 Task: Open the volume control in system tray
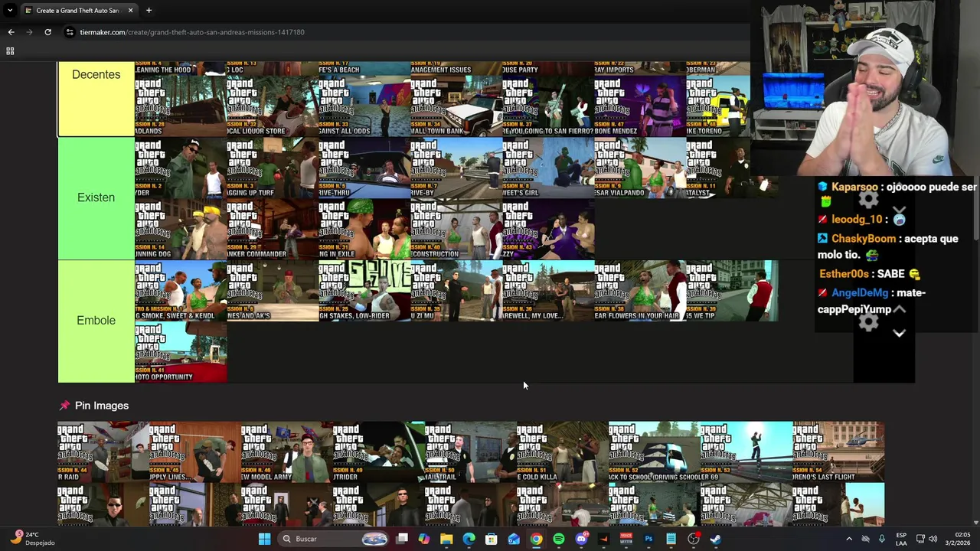click(x=933, y=539)
